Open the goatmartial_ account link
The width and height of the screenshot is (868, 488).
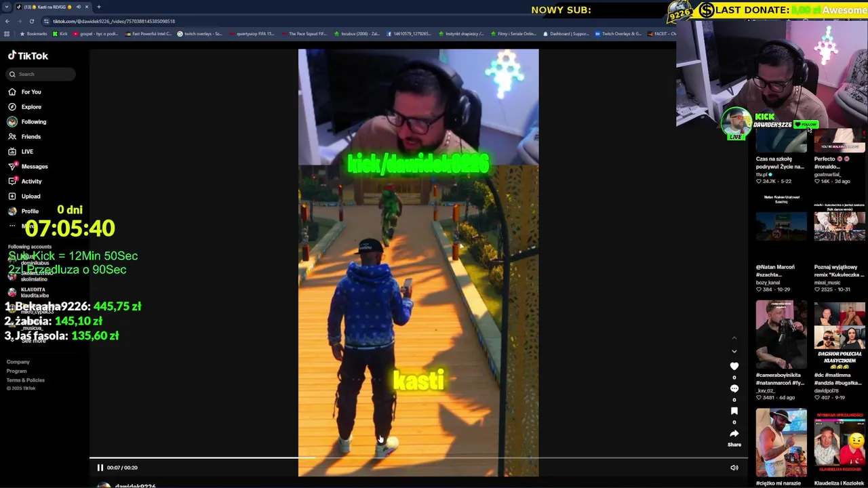pos(827,174)
